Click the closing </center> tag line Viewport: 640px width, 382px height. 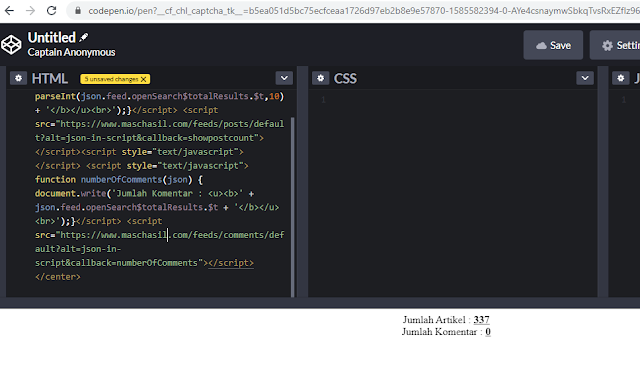[x=58, y=277]
